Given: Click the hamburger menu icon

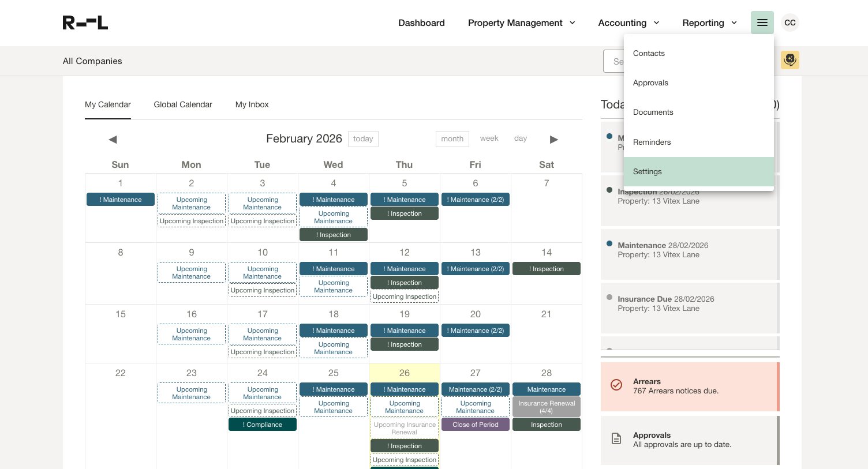Looking at the screenshot, I should 762,22.
